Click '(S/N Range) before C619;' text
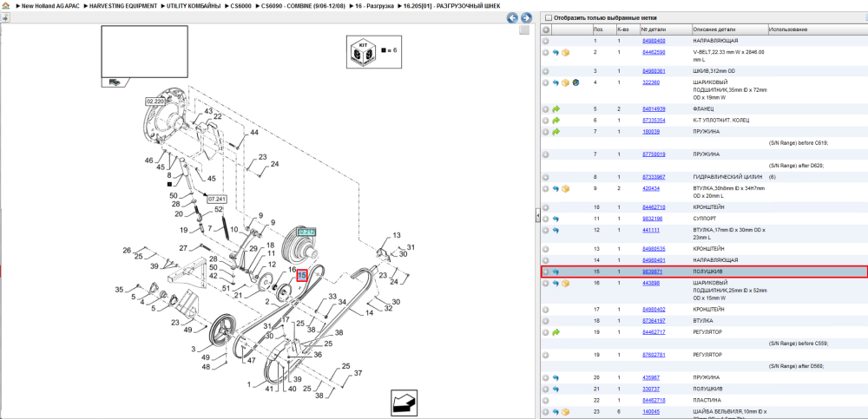The width and height of the screenshot is (868, 419). (799, 143)
